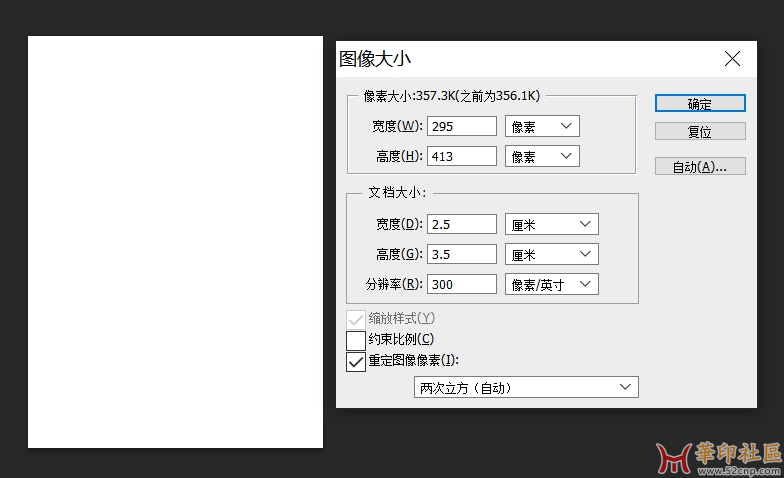Viewport: 784px width, 478px height.
Task: Close the 图像大小 dialog with the X
Action: coord(732,59)
